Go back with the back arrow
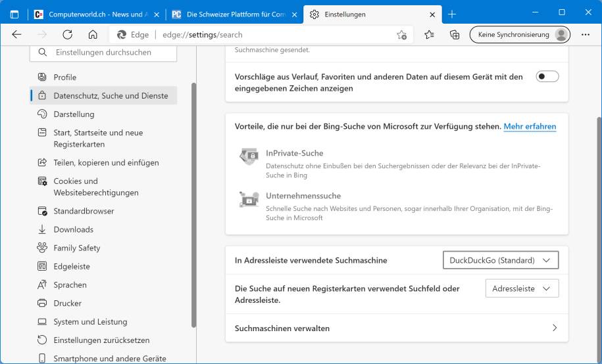Viewport: 602px width, 364px height. [x=16, y=35]
